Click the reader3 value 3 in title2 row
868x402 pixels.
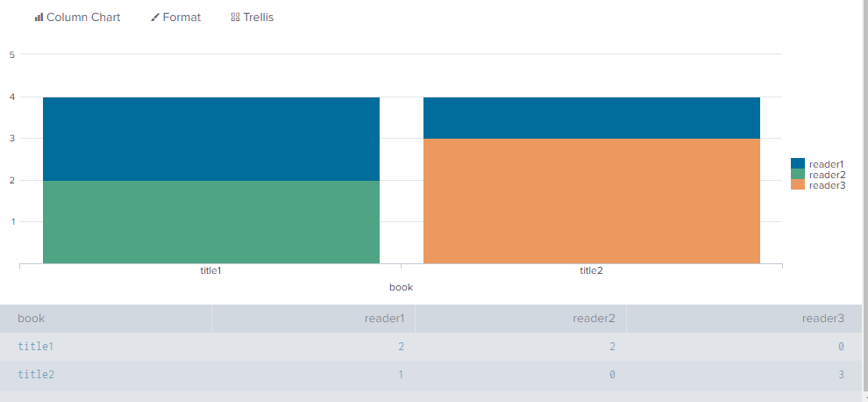pos(840,375)
